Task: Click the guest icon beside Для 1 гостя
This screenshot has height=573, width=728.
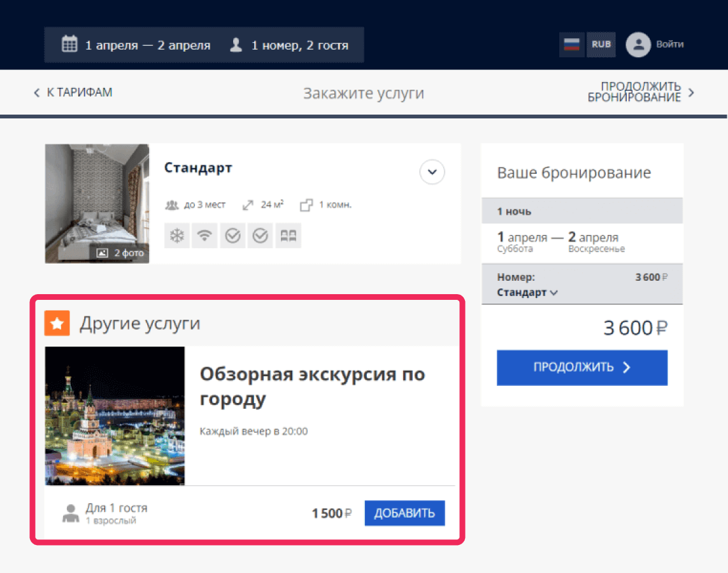Action: click(x=72, y=513)
